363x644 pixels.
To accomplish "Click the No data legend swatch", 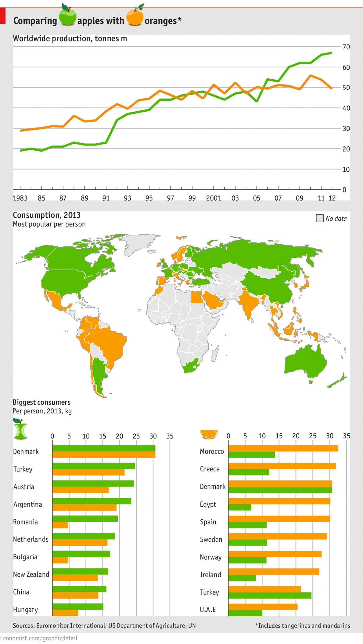I will coord(320,218).
